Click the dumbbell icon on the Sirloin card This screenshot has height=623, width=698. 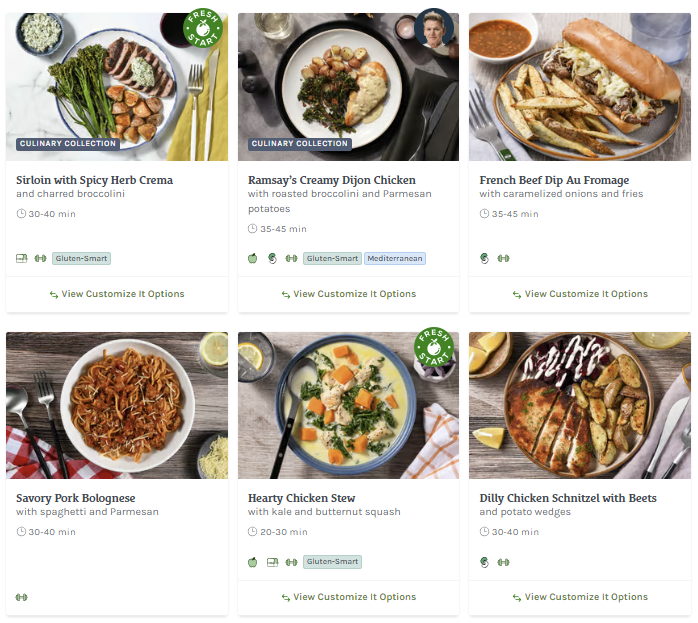tap(41, 258)
